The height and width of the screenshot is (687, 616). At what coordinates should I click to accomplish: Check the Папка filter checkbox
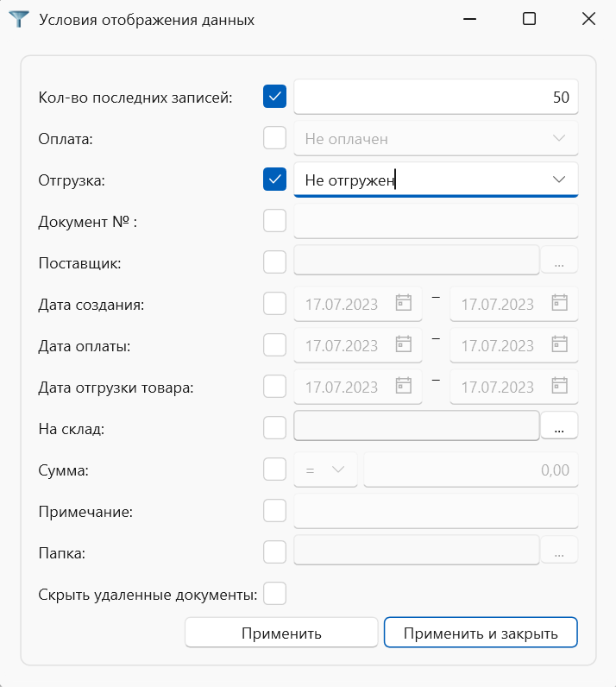tap(274, 551)
